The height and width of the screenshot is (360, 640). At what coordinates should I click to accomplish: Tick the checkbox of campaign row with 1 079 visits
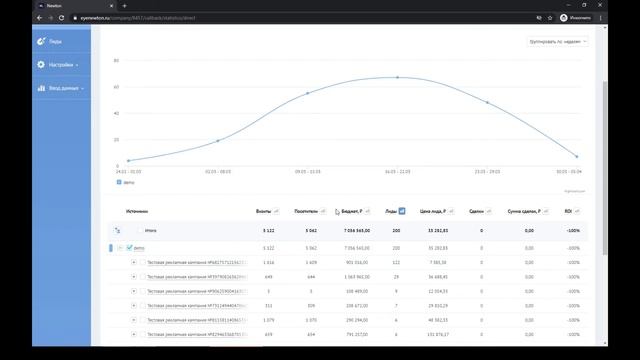coord(143,320)
